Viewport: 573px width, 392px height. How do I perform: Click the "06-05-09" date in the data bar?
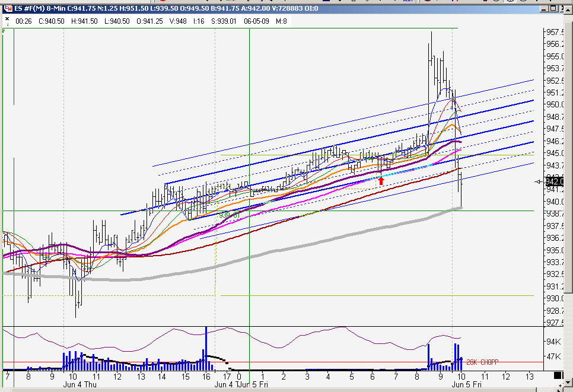(x=256, y=21)
